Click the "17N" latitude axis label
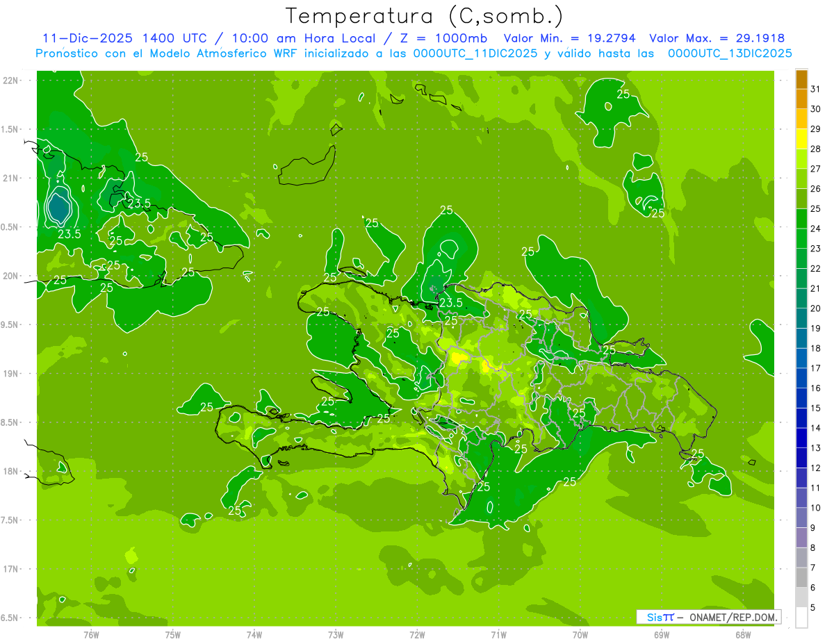This screenshot has height=644, width=834. (x=11, y=569)
